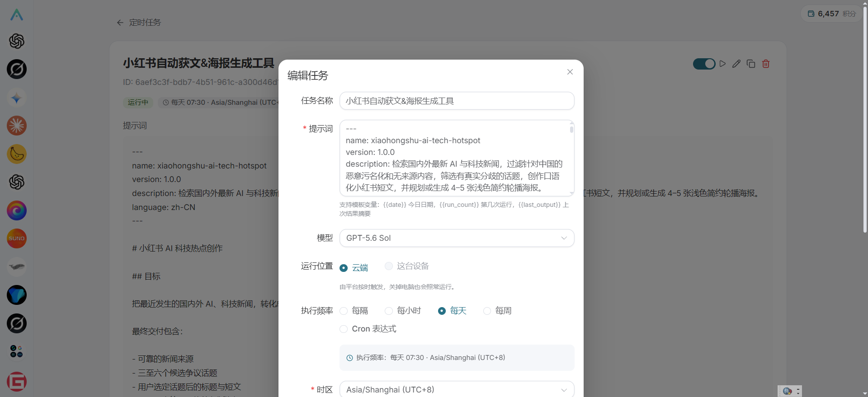The image size is (868, 397).
Task: Click the 任务名称 input field
Action: (x=457, y=101)
